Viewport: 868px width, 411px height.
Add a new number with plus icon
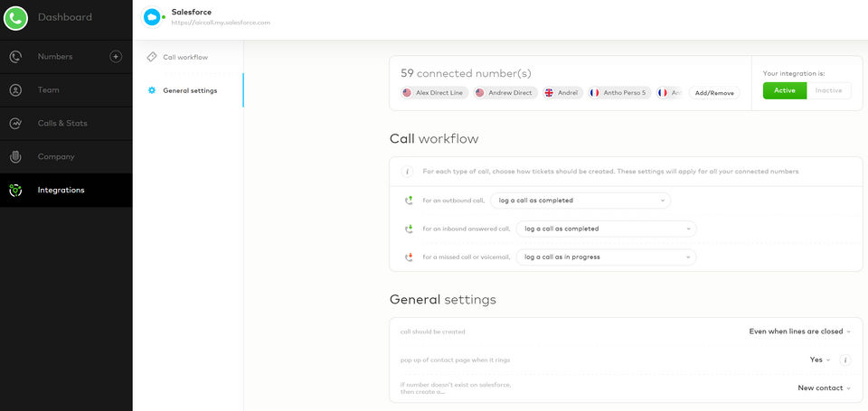click(116, 56)
